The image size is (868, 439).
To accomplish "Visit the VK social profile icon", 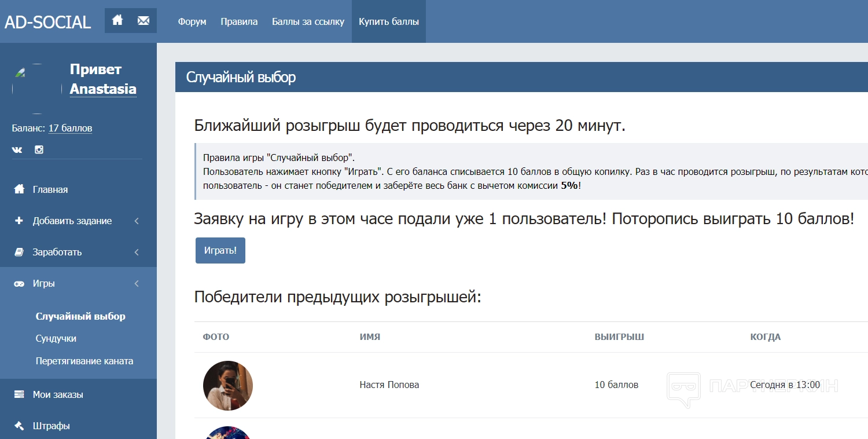I will tap(17, 149).
